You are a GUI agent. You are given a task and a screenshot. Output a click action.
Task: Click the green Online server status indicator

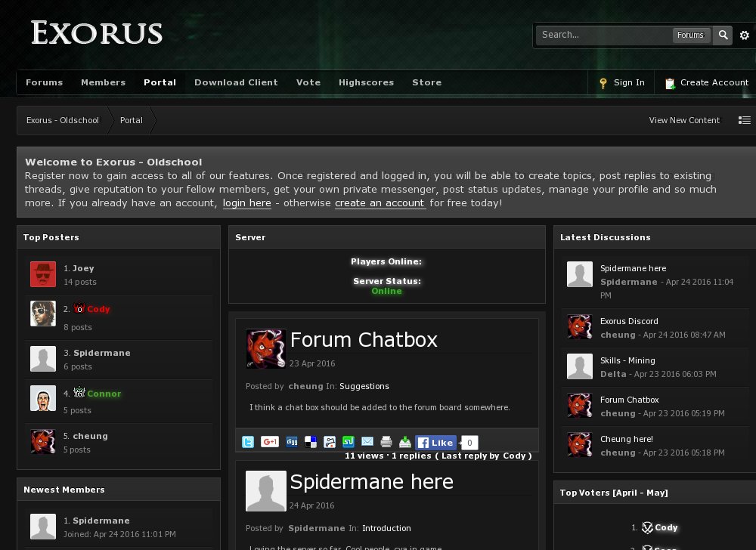tap(386, 291)
